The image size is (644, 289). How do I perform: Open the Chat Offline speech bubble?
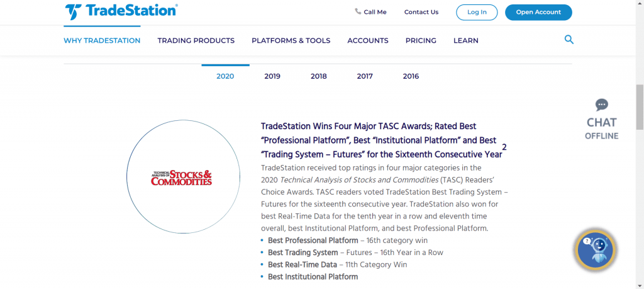click(x=602, y=105)
